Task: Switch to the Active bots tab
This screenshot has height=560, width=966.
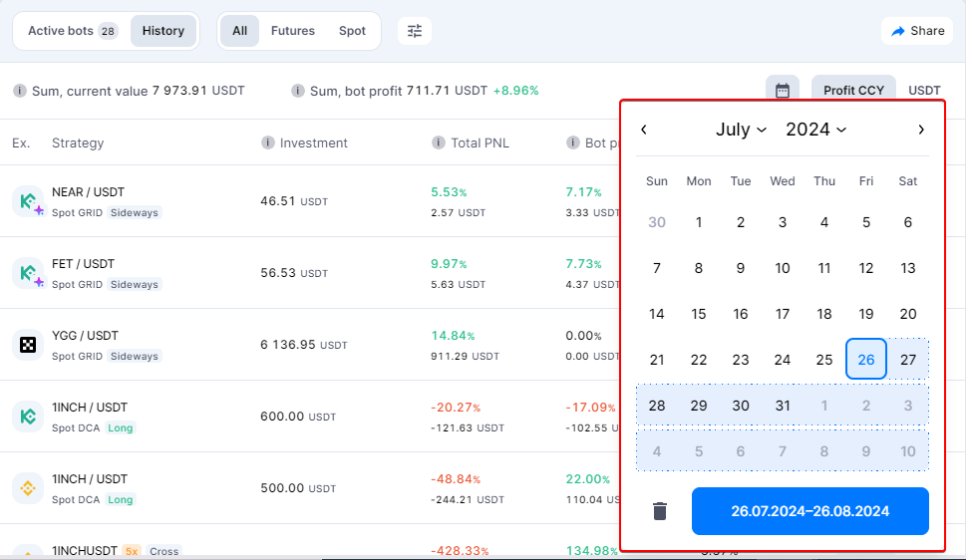Action: [x=71, y=31]
